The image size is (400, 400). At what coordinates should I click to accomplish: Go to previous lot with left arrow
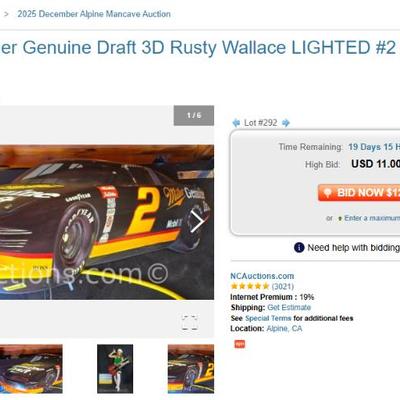236,123
